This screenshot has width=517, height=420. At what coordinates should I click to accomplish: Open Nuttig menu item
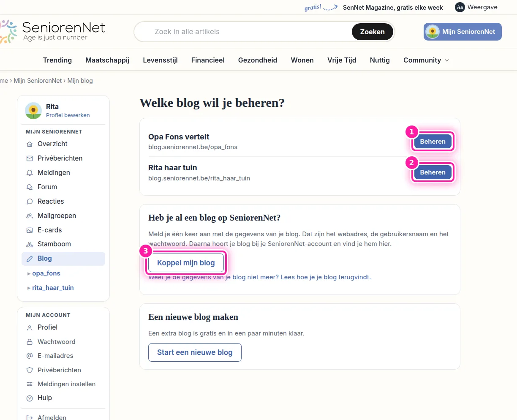point(380,60)
